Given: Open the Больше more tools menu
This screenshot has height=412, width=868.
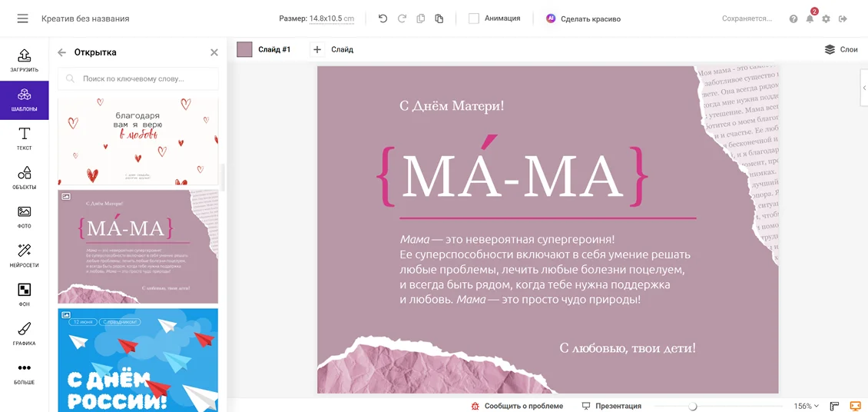Looking at the screenshot, I should click(24, 373).
